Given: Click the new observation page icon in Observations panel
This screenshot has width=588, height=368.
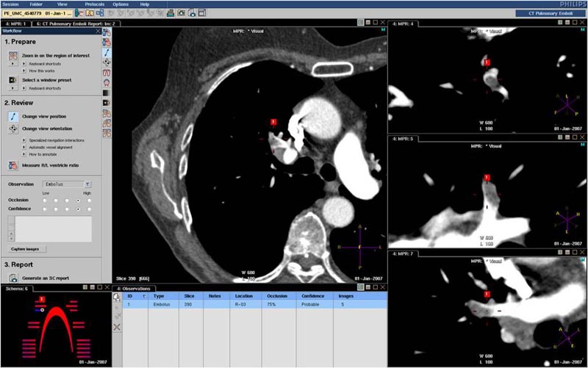Looking at the screenshot, I should (x=117, y=297).
